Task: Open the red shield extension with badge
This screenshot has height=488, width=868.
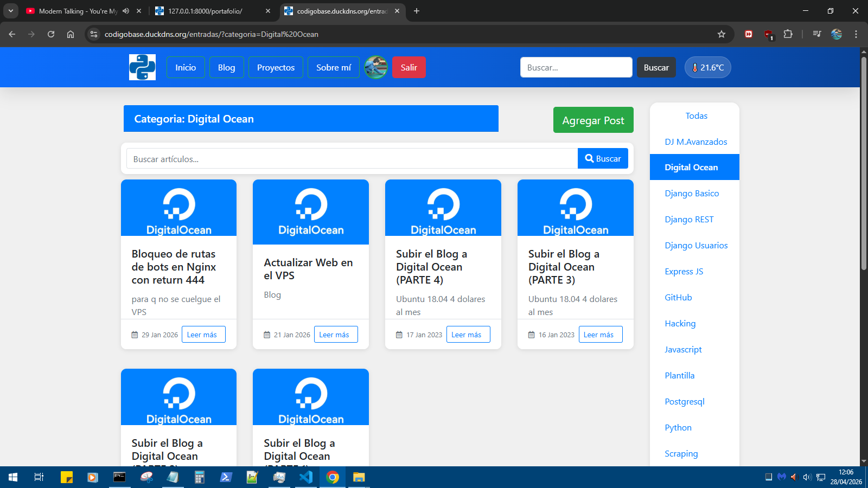Action: point(769,35)
